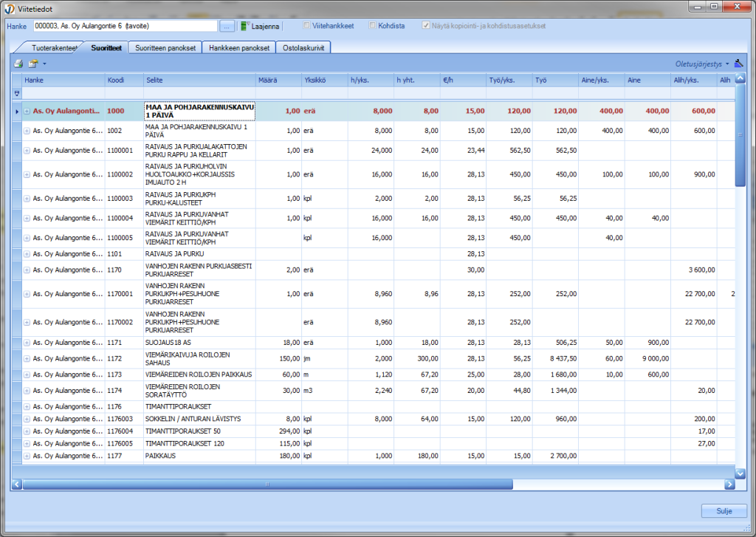This screenshot has height=537, width=756.
Task: Click the green Laajenna expand icon
Action: 245,26
